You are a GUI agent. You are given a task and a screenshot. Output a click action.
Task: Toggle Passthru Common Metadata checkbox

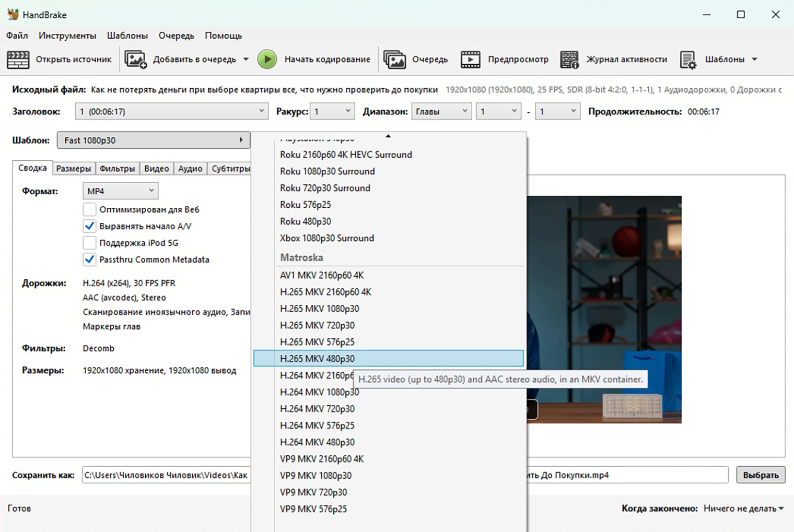point(89,259)
